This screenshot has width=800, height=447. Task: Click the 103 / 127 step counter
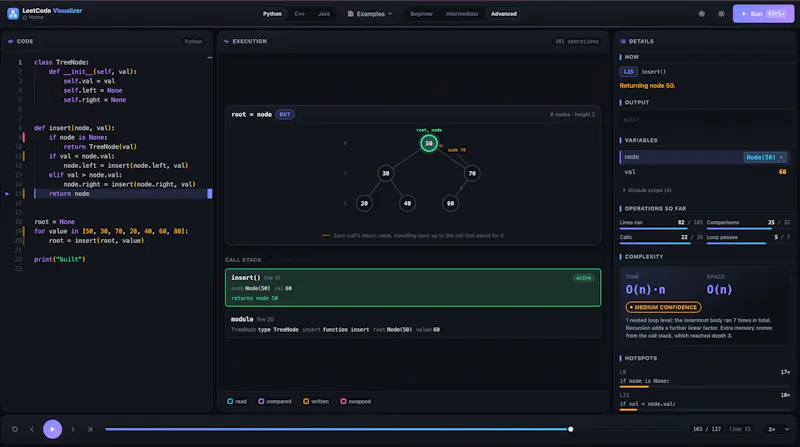(706, 429)
